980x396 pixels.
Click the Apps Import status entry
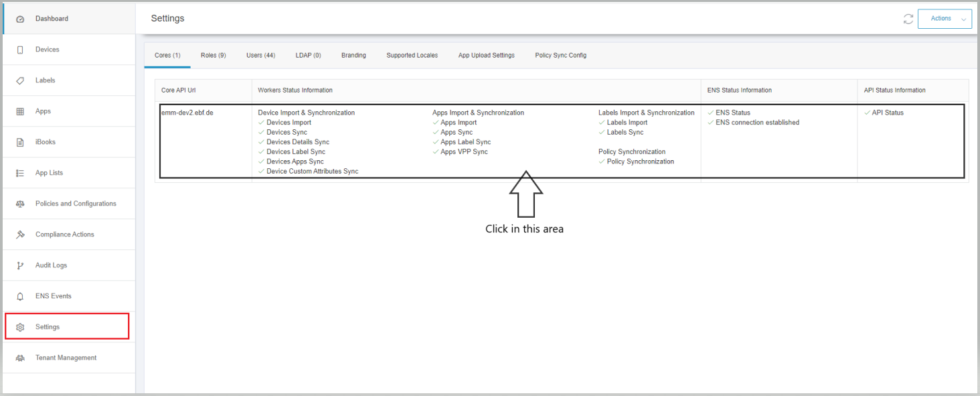pyautogui.click(x=455, y=123)
